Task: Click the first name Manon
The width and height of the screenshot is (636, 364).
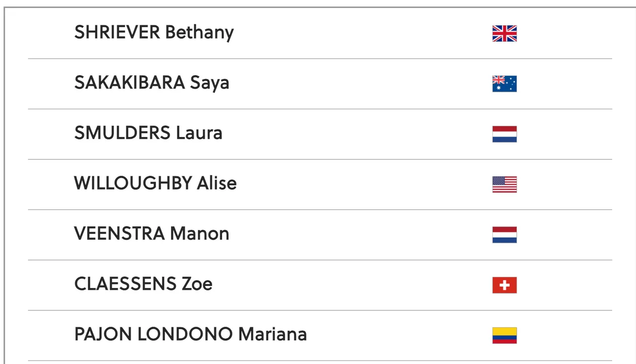Action: click(x=199, y=233)
